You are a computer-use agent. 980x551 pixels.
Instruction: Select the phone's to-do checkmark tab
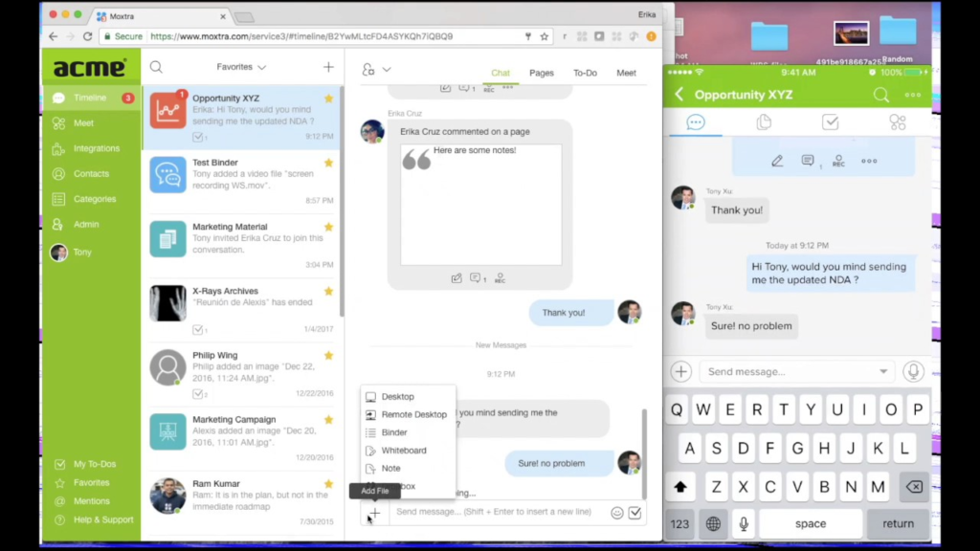830,122
